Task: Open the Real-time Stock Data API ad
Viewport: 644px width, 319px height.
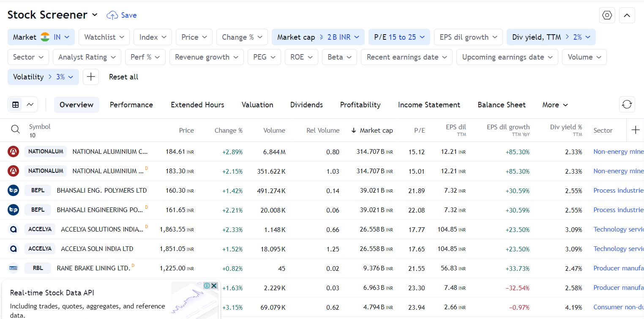Action: pyautogui.click(x=110, y=299)
